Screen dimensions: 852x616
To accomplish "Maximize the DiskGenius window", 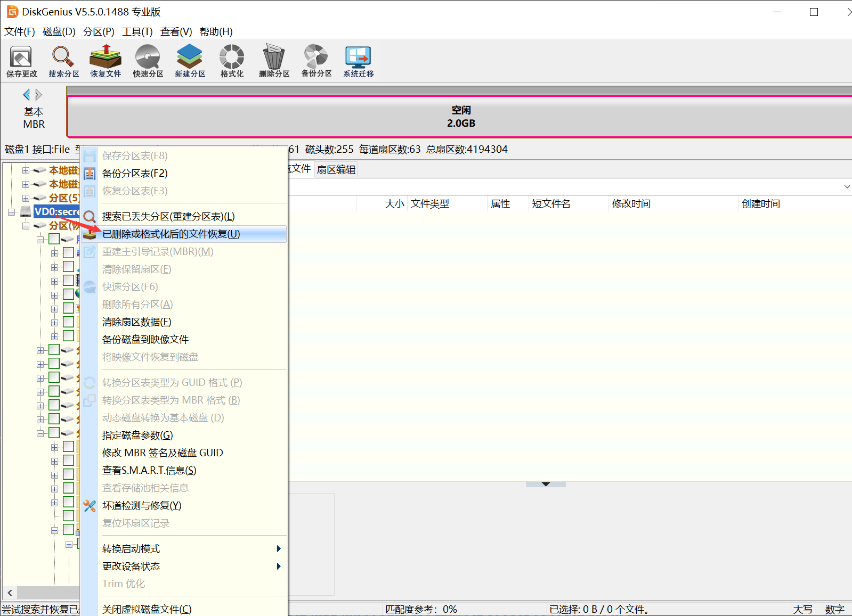I will click(x=814, y=12).
